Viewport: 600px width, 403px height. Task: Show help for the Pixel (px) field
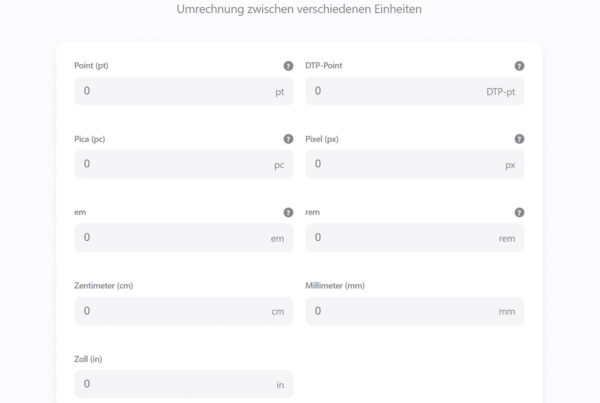(519, 139)
